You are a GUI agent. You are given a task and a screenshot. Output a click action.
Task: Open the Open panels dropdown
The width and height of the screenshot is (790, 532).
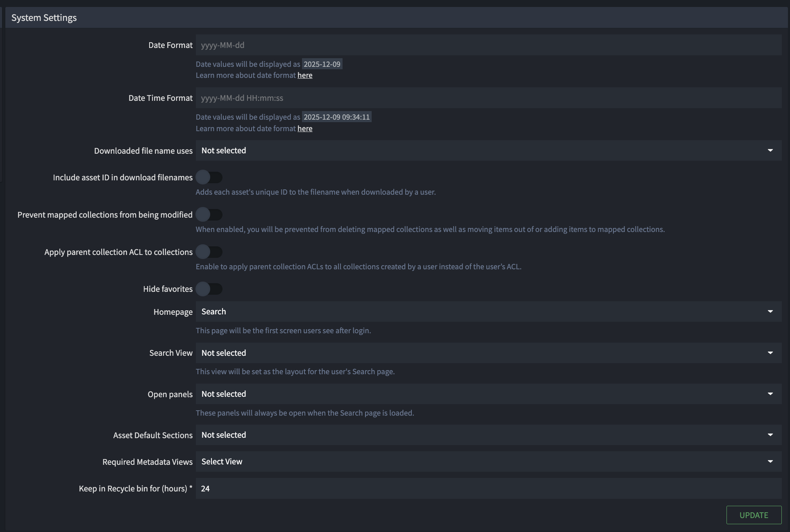tap(488, 394)
